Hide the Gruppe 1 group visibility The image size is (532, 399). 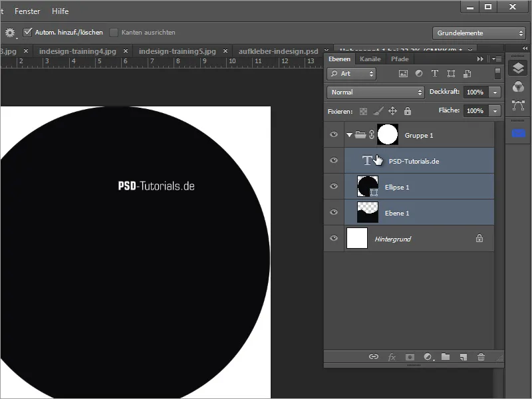point(334,134)
